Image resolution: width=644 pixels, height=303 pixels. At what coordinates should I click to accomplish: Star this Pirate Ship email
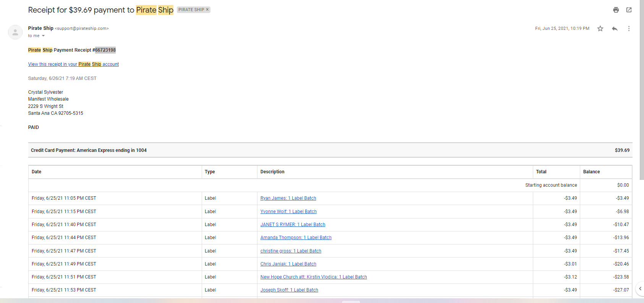click(600, 29)
